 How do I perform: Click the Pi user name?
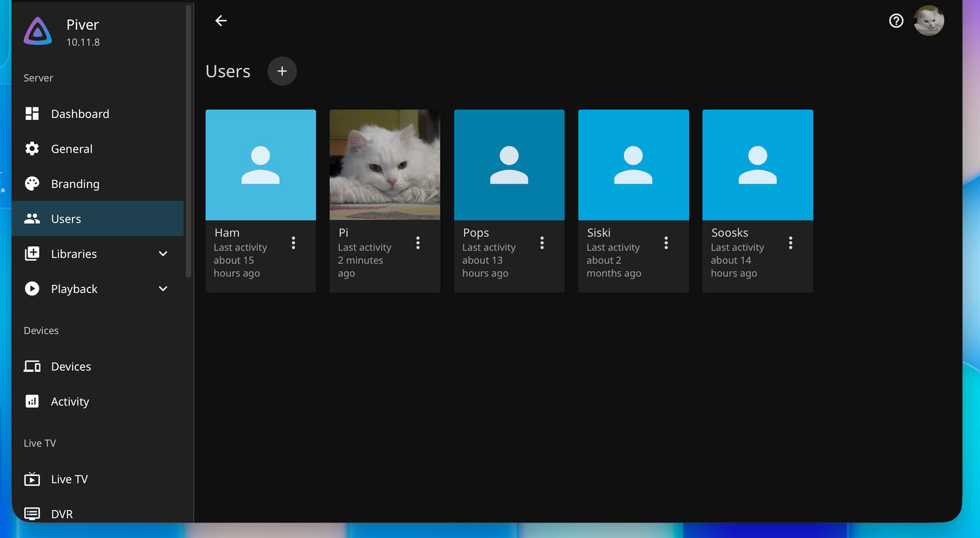coord(343,232)
